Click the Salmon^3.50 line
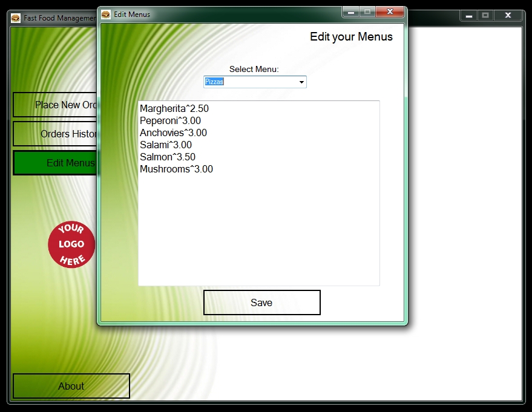Viewport: 532px width, 412px height. 168,157
